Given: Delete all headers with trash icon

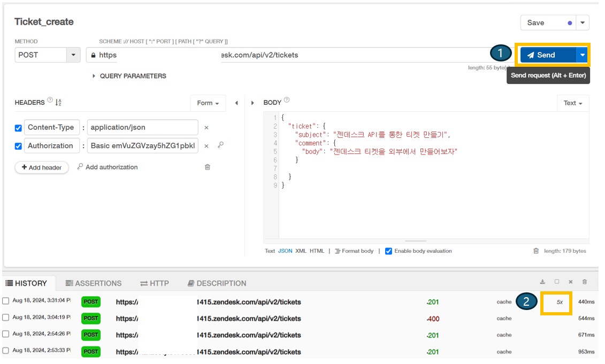Looking at the screenshot, I should [208, 167].
